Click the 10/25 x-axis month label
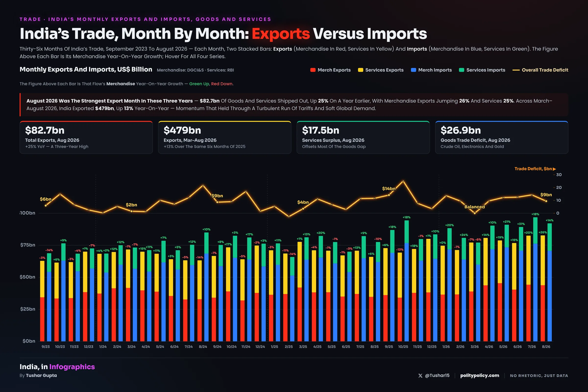Viewport: 588px width, 392px height. click(403, 347)
